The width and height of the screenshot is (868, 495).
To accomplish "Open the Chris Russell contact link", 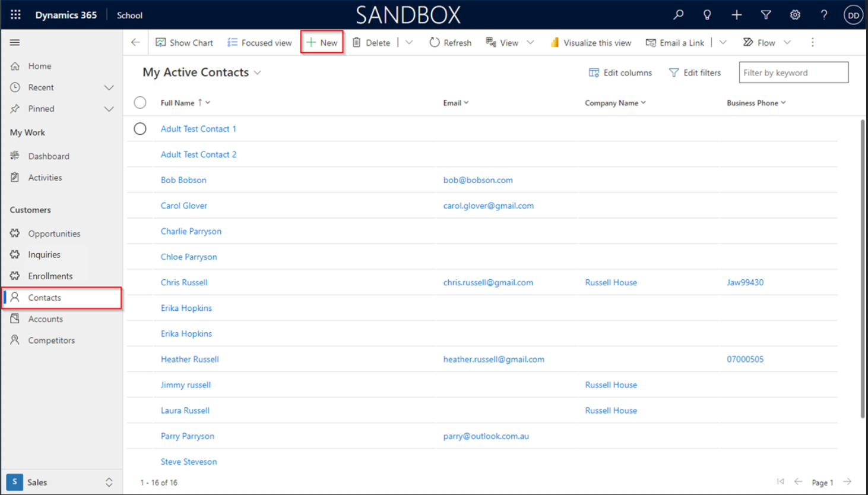I will [184, 282].
